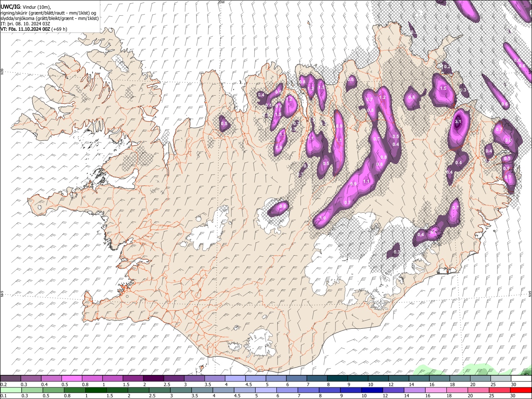Image resolution: width=532 pixels, height=399 pixels.
Task: Click the 'IT: þri. 08. 10. 2024 03Z' line
Action: pyautogui.click(x=25, y=24)
